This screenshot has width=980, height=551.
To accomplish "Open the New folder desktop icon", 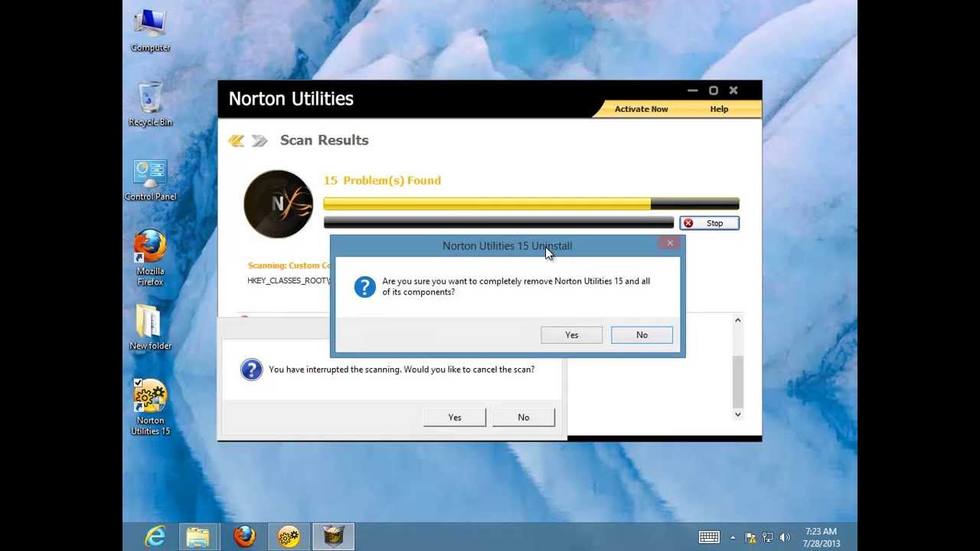I will [150, 328].
